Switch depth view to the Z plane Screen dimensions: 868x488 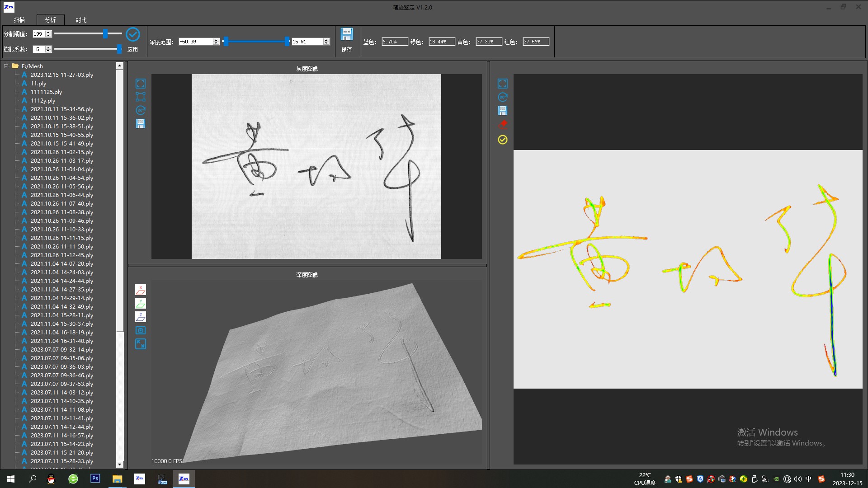[141, 317]
